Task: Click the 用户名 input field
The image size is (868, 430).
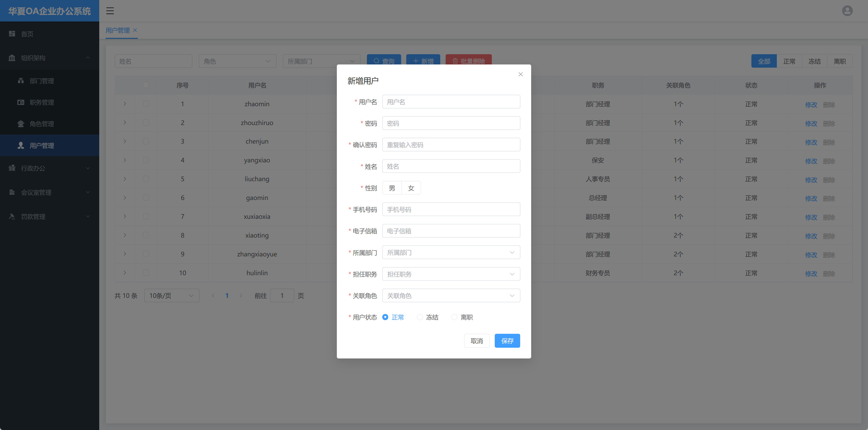Action: 451,102
